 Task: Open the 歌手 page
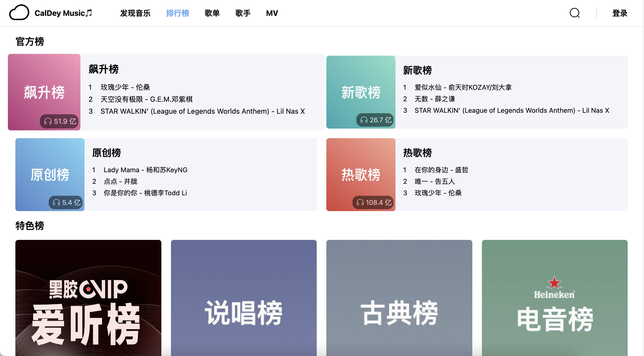(x=243, y=13)
